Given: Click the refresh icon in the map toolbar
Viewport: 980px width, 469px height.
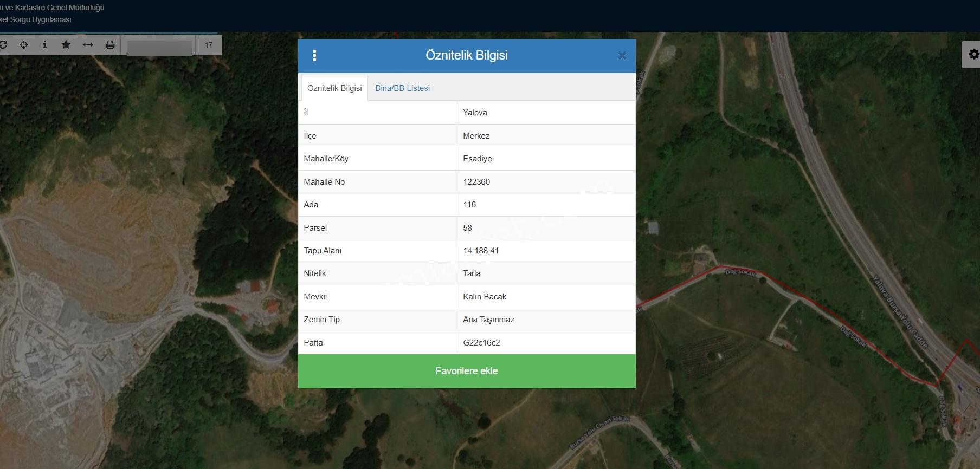Looking at the screenshot, I should click(3, 45).
